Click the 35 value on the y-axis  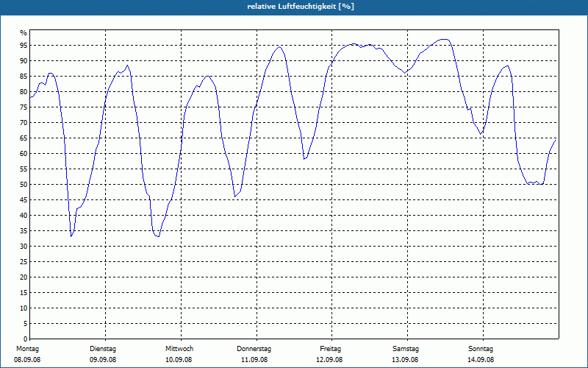click(24, 231)
